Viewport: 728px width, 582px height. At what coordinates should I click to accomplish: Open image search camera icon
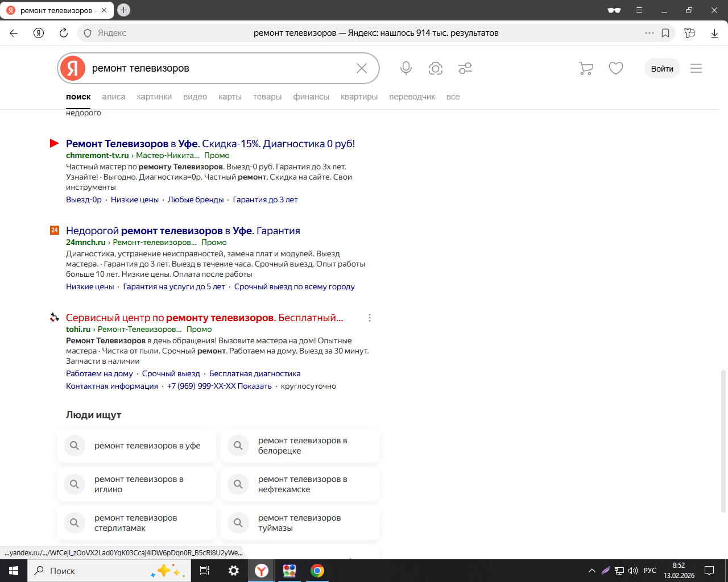(436, 68)
